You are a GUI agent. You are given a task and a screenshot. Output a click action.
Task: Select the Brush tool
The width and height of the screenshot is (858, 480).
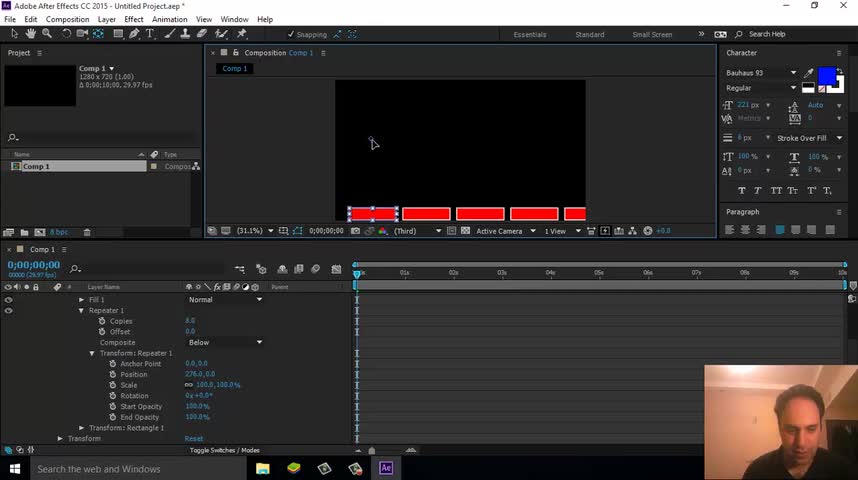coord(170,34)
